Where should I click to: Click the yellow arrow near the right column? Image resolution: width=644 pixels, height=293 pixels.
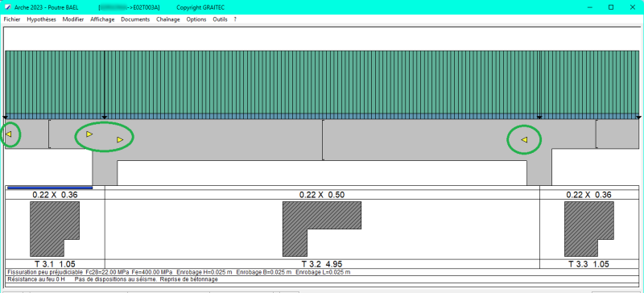524,140
